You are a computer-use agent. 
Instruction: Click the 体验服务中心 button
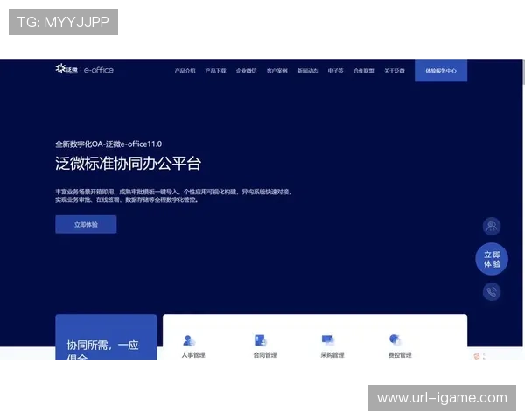tap(441, 71)
